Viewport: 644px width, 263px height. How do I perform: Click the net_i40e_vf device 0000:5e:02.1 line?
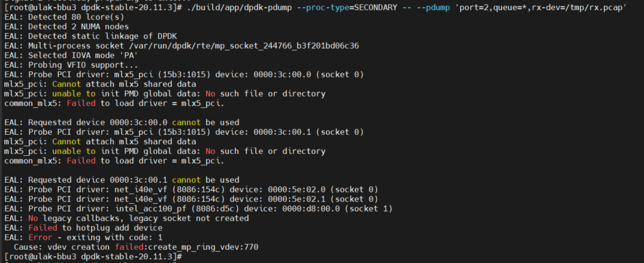[x=191, y=199]
